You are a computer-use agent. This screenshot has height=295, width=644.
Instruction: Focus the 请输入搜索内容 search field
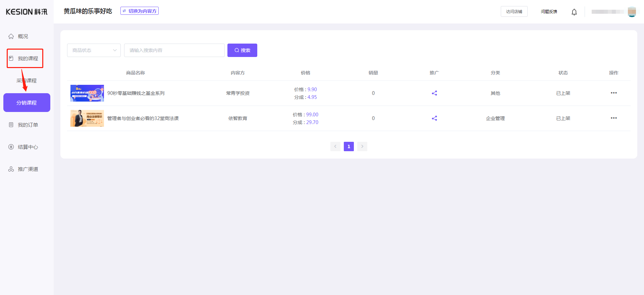pyautogui.click(x=174, y=50)
